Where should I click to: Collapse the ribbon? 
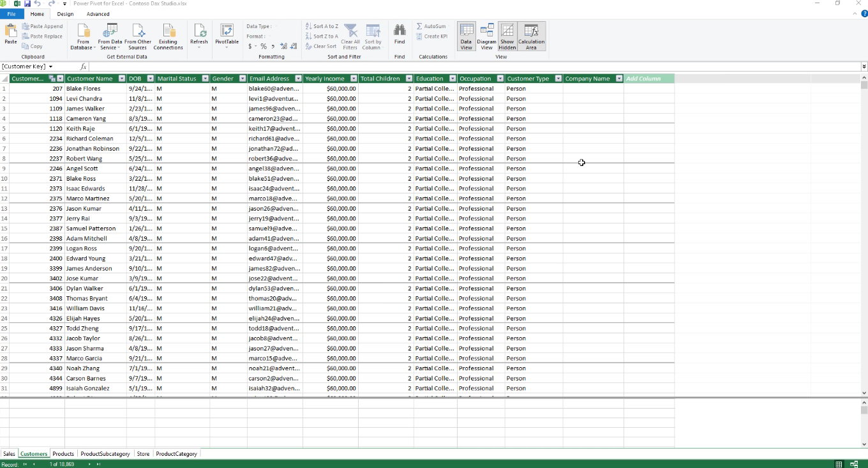[856, 14]
